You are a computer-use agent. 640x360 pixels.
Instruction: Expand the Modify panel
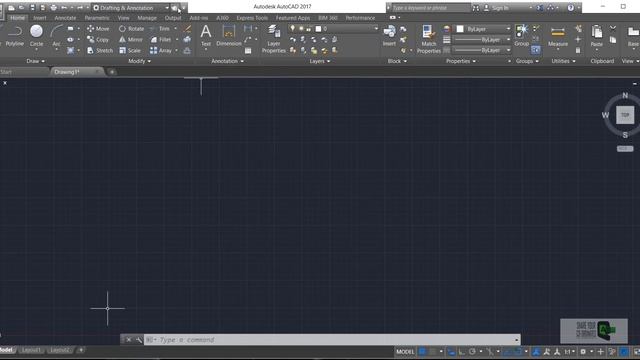tap(139, 61)
